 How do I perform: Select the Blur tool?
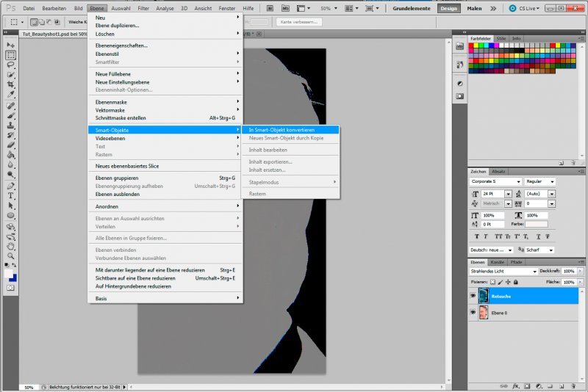(10, 164)
